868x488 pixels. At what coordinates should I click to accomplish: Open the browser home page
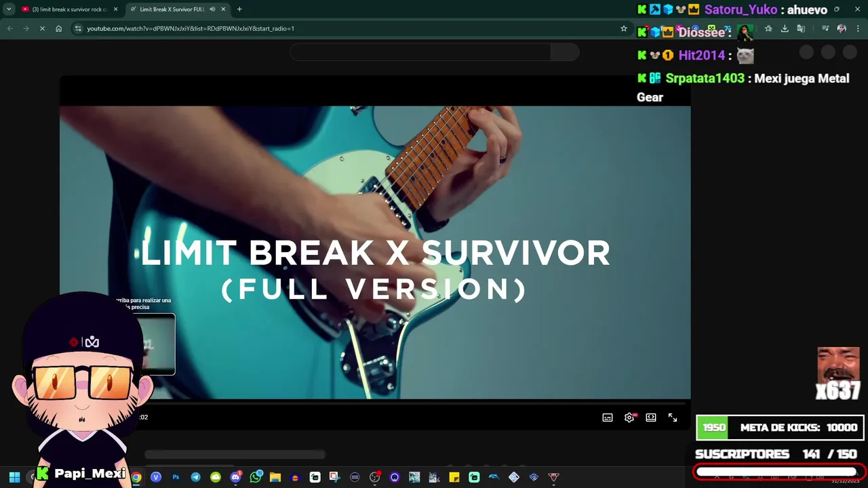59,28
